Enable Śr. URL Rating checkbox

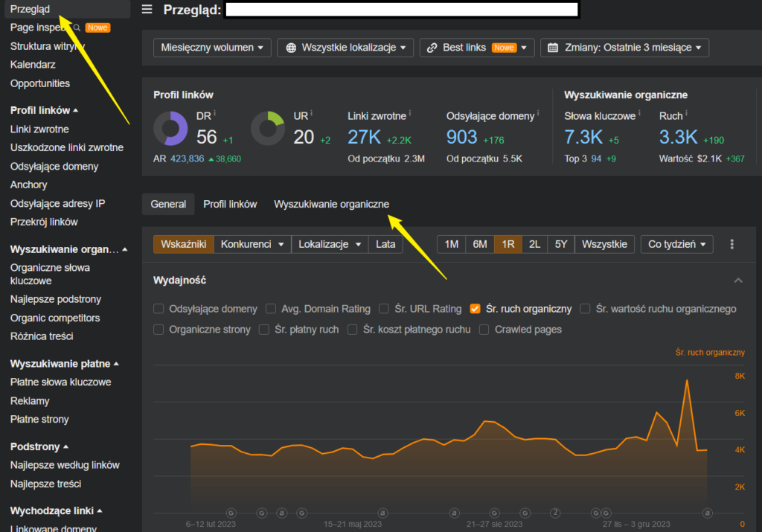[x=384, y=309]
